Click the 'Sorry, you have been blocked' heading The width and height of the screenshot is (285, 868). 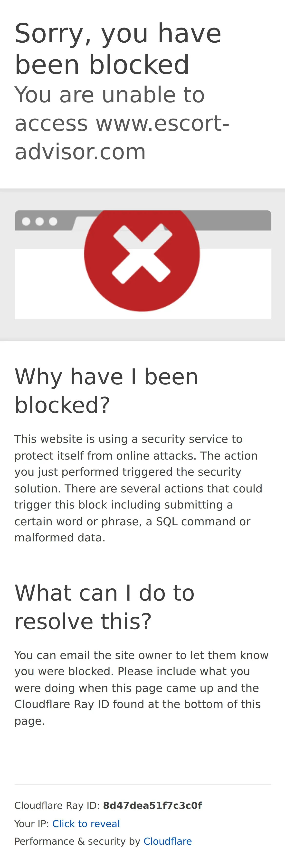[118, 48]
